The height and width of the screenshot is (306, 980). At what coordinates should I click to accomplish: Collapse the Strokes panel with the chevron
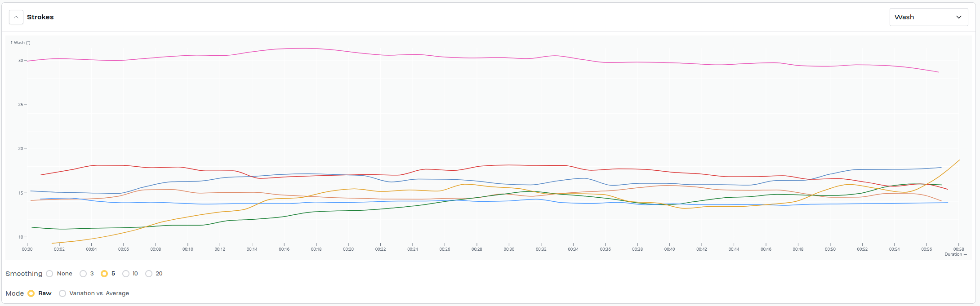coord(16,17)
